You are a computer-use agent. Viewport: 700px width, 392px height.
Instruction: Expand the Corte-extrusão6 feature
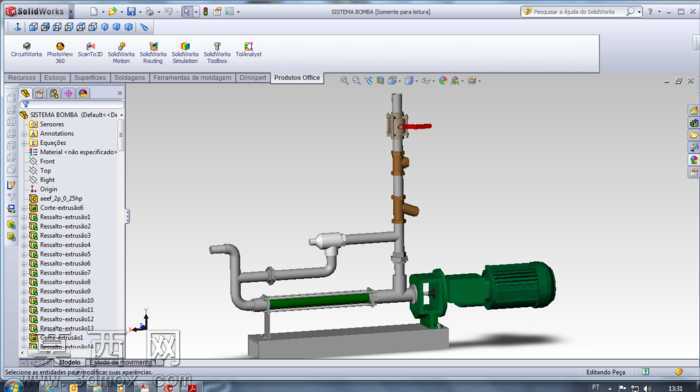coord(25,208)
